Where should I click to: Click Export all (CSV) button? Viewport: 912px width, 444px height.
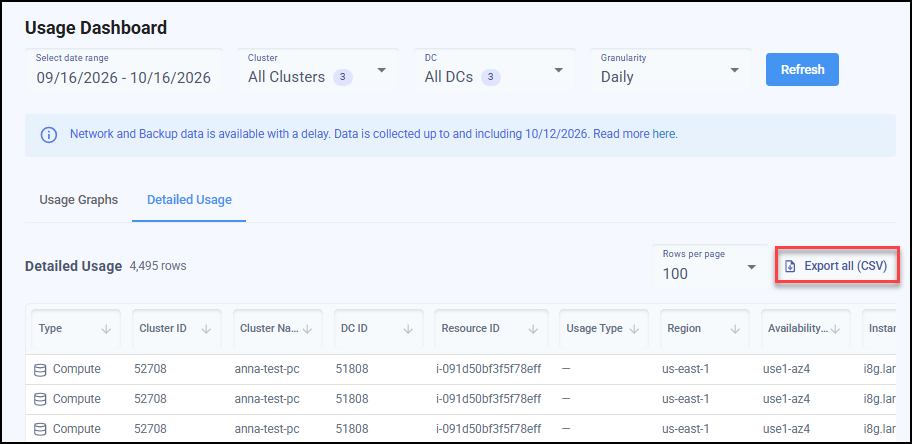(838, 266)
